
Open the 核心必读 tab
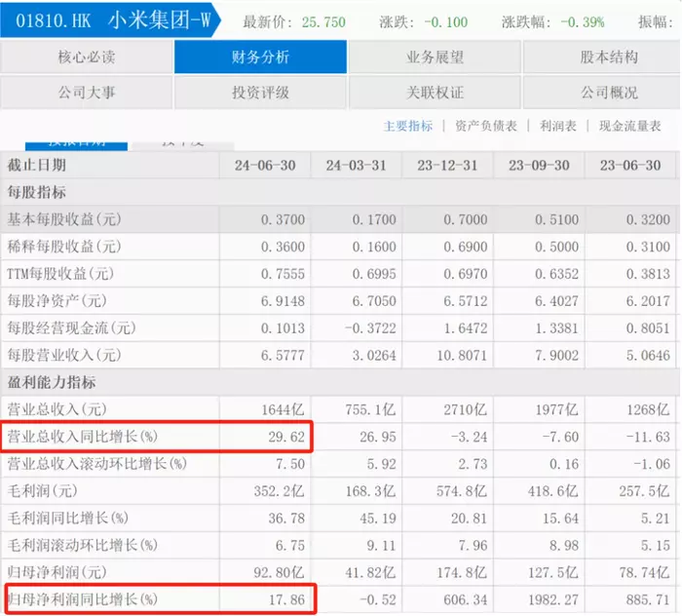(87, 58)
